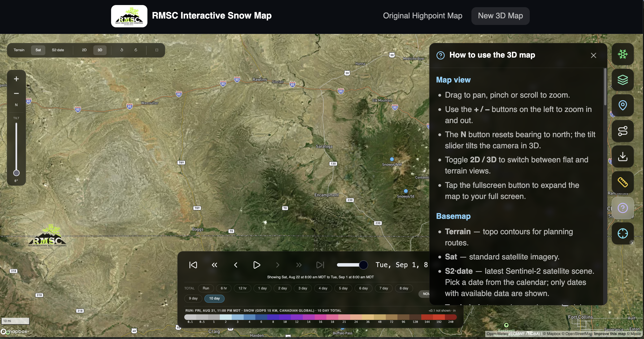Click the crosshair locate-me button

pyautogui.click(x=623, y=233)
